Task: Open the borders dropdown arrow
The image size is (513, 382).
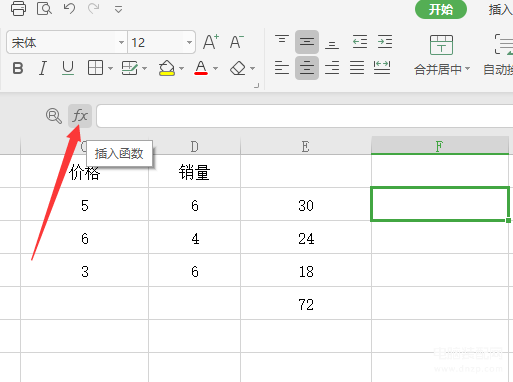Action: [110, 69]
